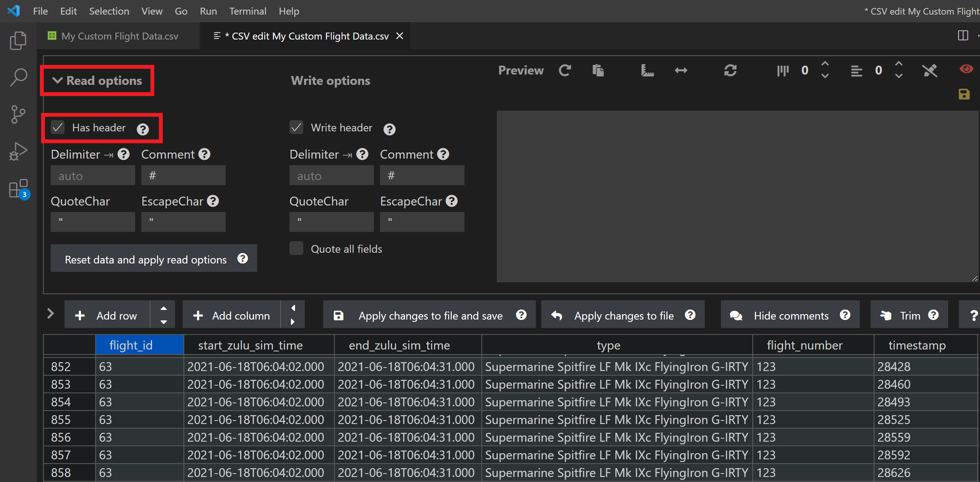Click the read Delimiter input field

(93, 176)
